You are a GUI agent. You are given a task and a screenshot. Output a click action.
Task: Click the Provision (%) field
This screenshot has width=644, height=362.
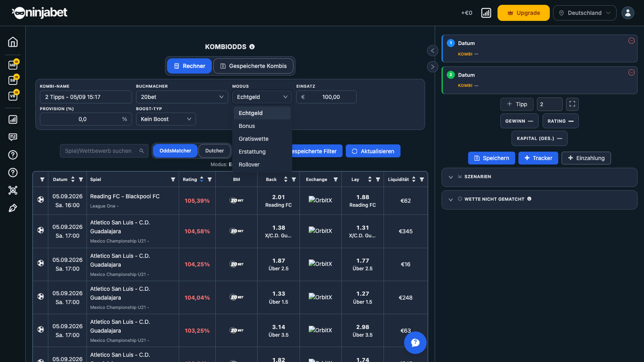pyautogui.click(x=86, y=119)
